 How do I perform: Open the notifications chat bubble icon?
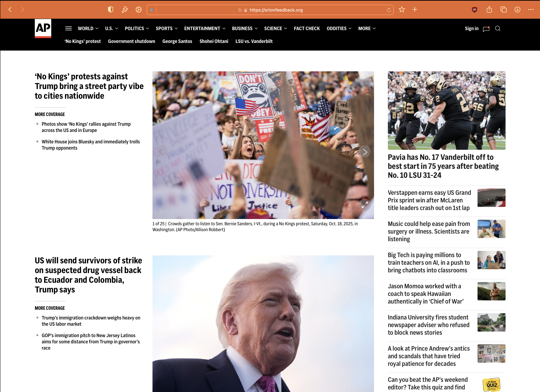[486, 29]
